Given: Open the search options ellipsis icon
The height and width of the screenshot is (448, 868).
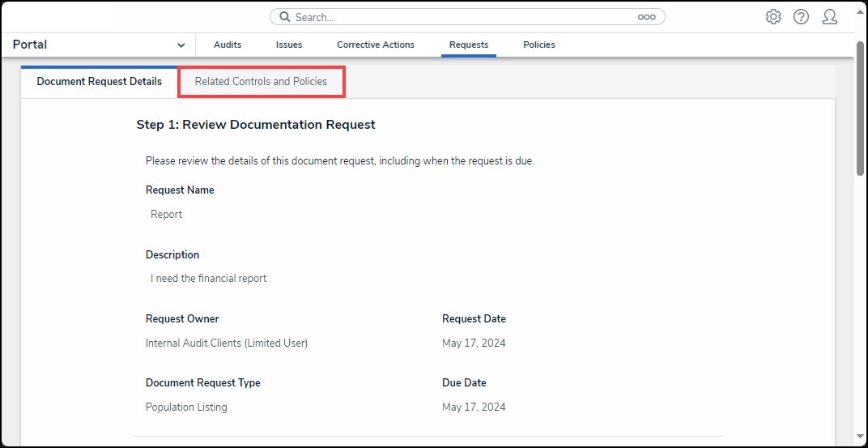Looking at the screenshot, I should click(646, 17).
